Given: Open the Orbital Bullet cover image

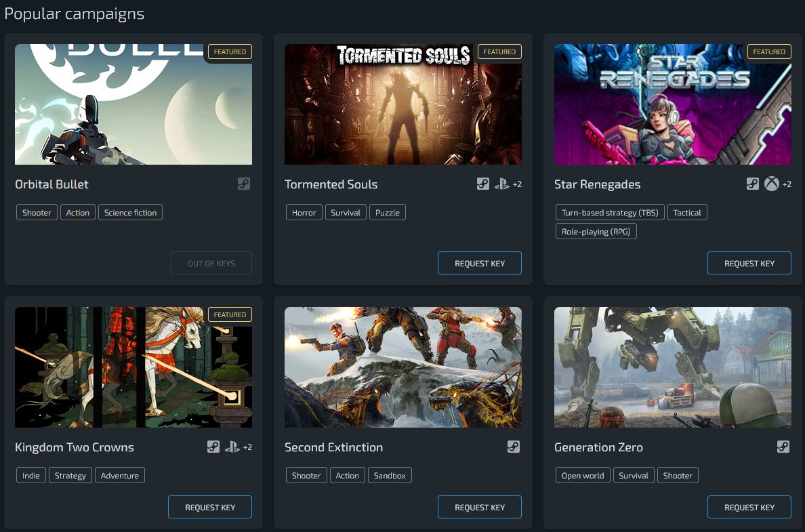Looking at the screenshot, I should tap(133, 104).
